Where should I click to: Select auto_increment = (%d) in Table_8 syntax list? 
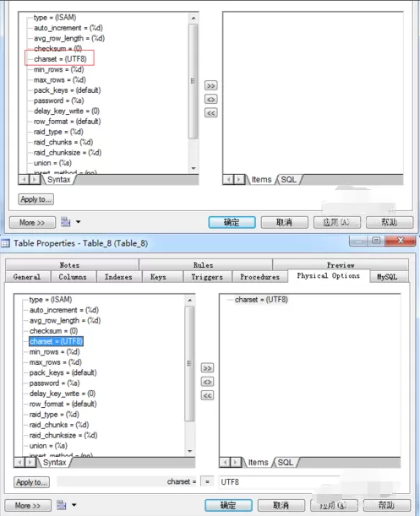64,310
